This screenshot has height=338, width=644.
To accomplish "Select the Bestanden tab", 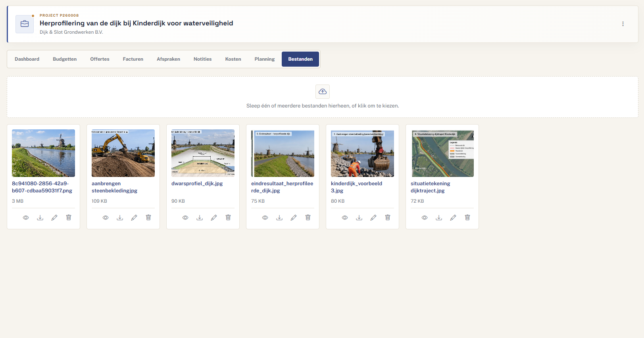I will pos(300,59).
